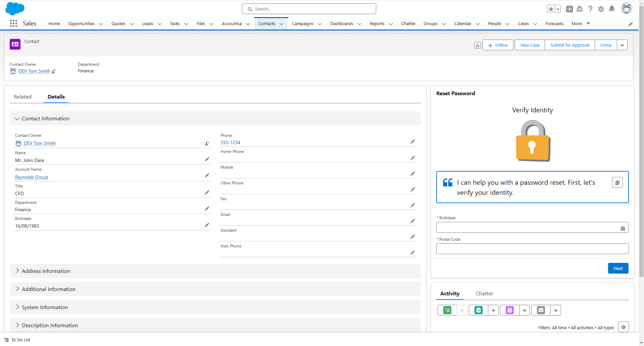Collapse the Contact Information section
This screenshot has width=644, height=346.
click(17, 119)
